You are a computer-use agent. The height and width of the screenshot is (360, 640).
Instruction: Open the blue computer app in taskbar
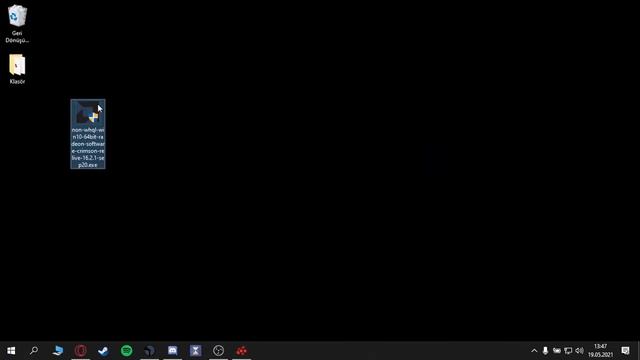click(58, 351)
